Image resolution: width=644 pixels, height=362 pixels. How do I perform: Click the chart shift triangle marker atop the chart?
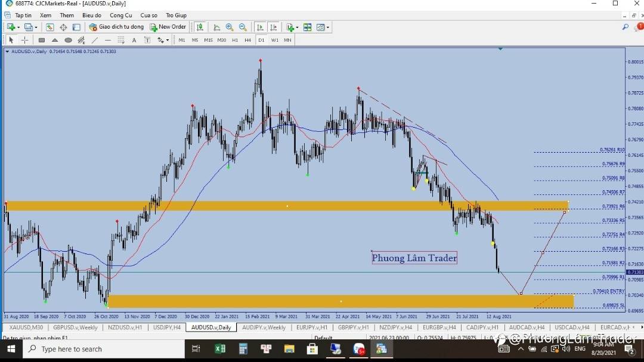500,49
